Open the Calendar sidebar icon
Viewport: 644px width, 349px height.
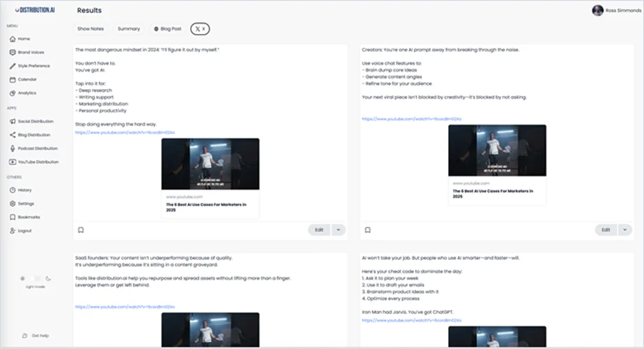click(x=12, y=79)
